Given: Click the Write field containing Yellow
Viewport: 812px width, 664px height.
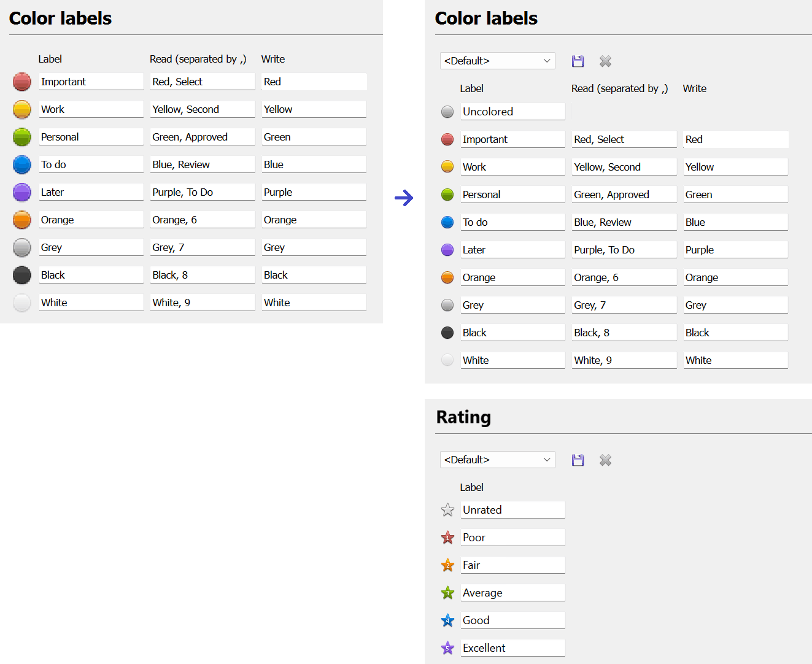Looking at the screenshot, I should 735,166.
